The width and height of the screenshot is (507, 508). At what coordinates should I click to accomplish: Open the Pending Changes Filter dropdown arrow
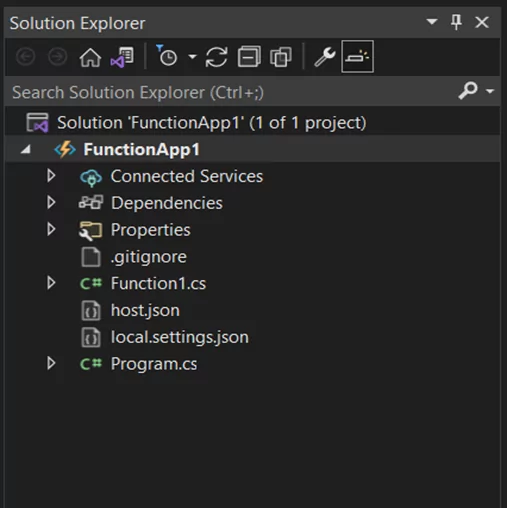coord(192,57)
